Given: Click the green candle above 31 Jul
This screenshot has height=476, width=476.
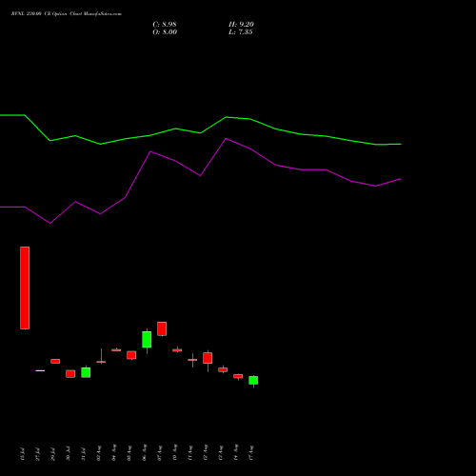Looking at the screenshot, I should [x=86, y=372].
